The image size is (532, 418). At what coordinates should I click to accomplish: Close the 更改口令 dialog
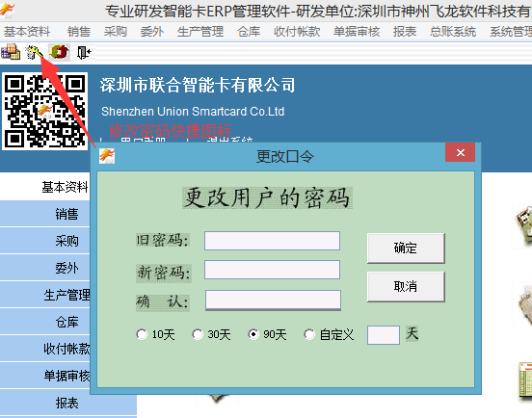[460, 152]
